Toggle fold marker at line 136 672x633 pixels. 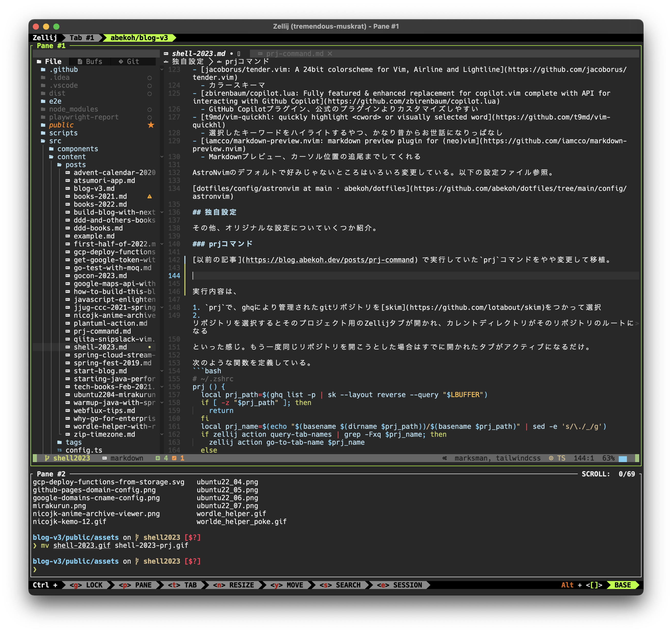click(162, 212)
